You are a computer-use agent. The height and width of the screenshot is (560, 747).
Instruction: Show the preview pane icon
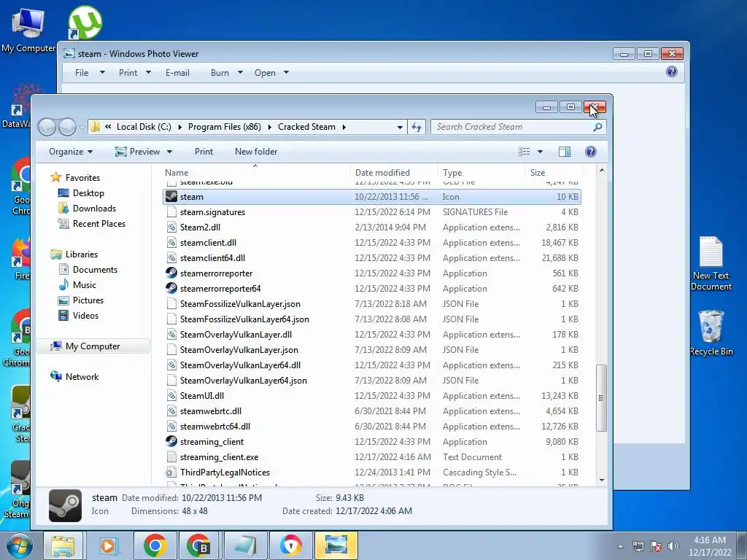point(565,152)
